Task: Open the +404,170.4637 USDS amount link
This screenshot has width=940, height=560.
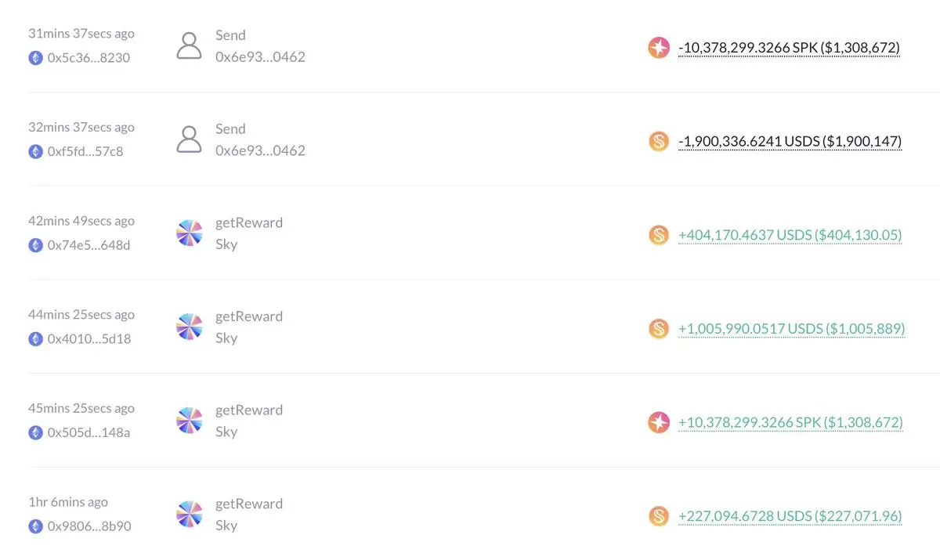Action: (x=790, y=235)
